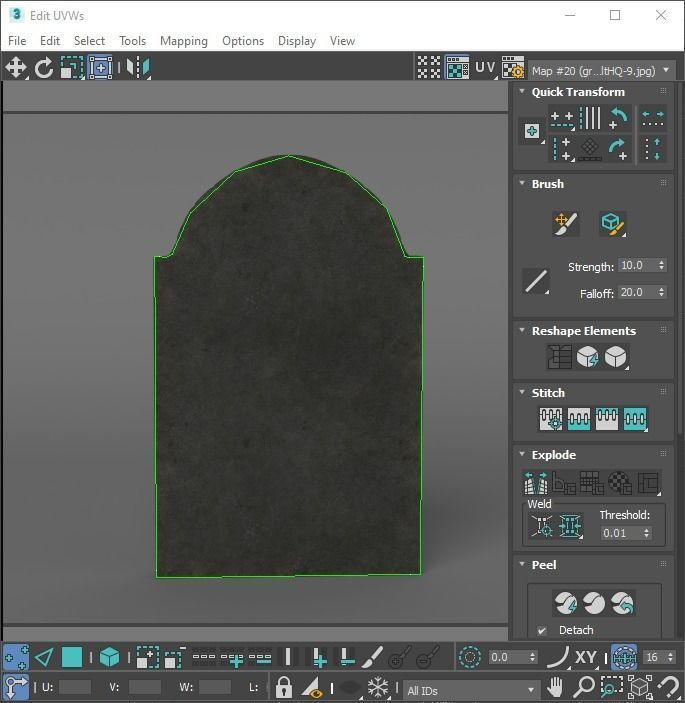685x703 pixels.
Task: Click Linear Align vertical bars icon
Action: point(590,118)
